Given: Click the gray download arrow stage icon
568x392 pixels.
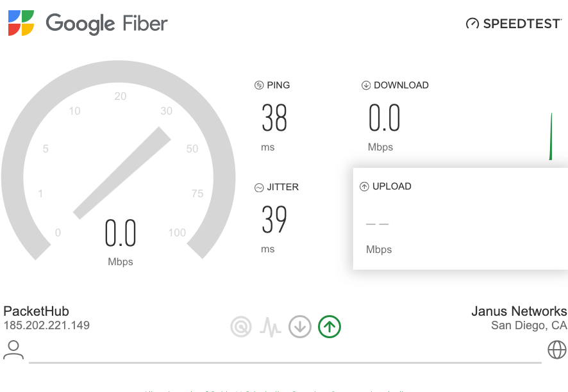Looking at the screenshot, I should [300, 327].
